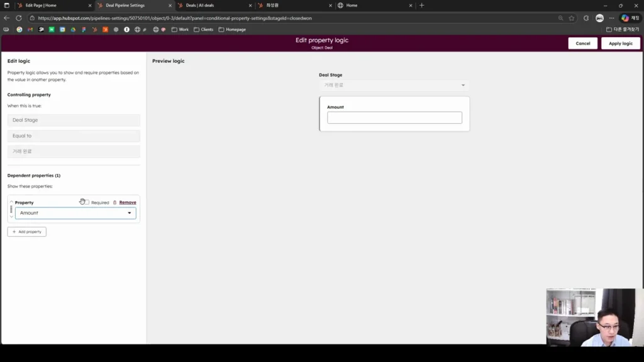The width and height of the screenshot is (644, 362).
Task: Grab the drag handle next to Property
Action: [11, 209]
